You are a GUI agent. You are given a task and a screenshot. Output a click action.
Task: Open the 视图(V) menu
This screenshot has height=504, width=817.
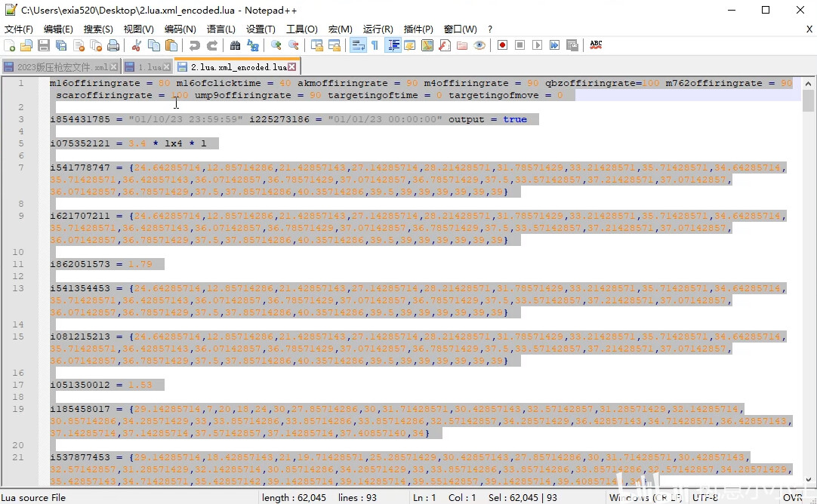pos(139,29)
